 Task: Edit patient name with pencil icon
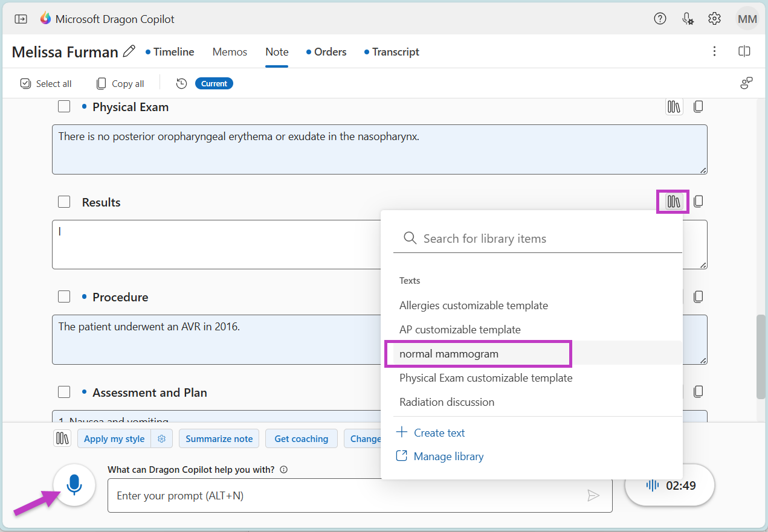[x=129, y=51]
